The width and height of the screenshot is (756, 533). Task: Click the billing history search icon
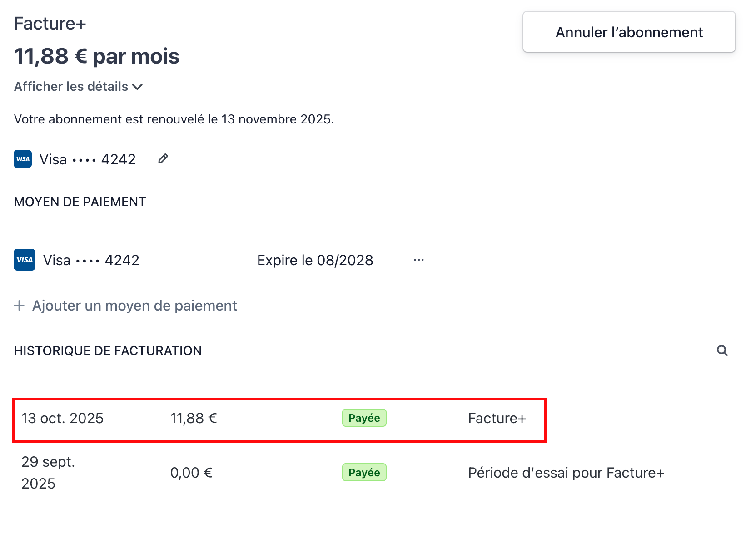[x=722, y=350]
